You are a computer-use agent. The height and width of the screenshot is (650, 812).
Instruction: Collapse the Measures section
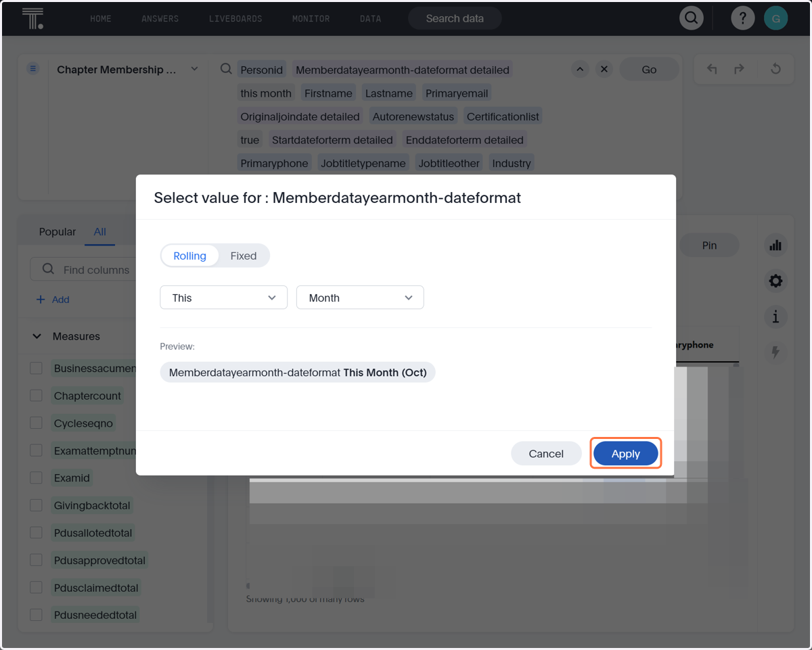point(37,336)
